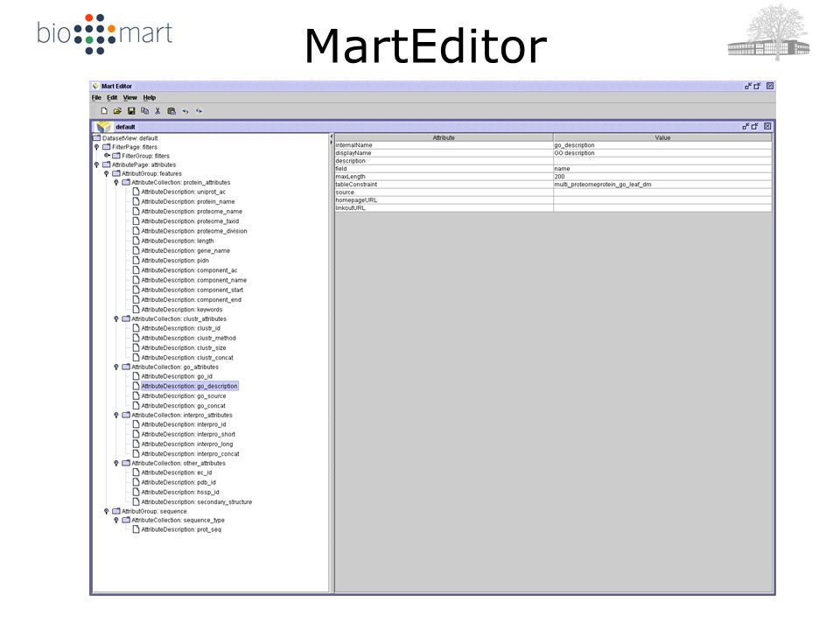840x630 pixels.
Task: Open the Edit menu
Action: pyautogui.click(x=112, y=97)
